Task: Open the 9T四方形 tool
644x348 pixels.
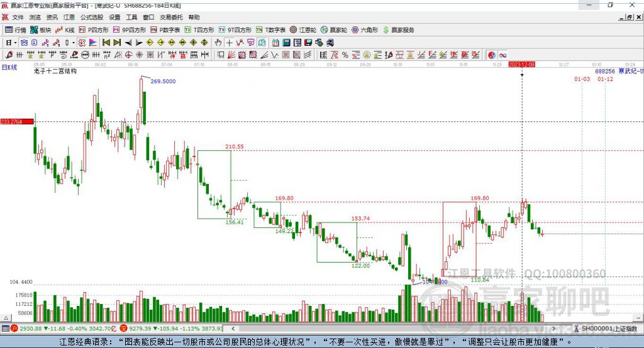Action: pyautogui.click(x=235, y=30)
